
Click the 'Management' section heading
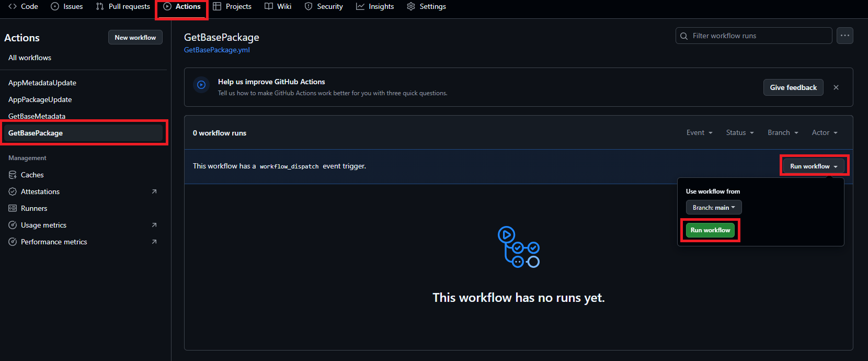coord(27,157)
